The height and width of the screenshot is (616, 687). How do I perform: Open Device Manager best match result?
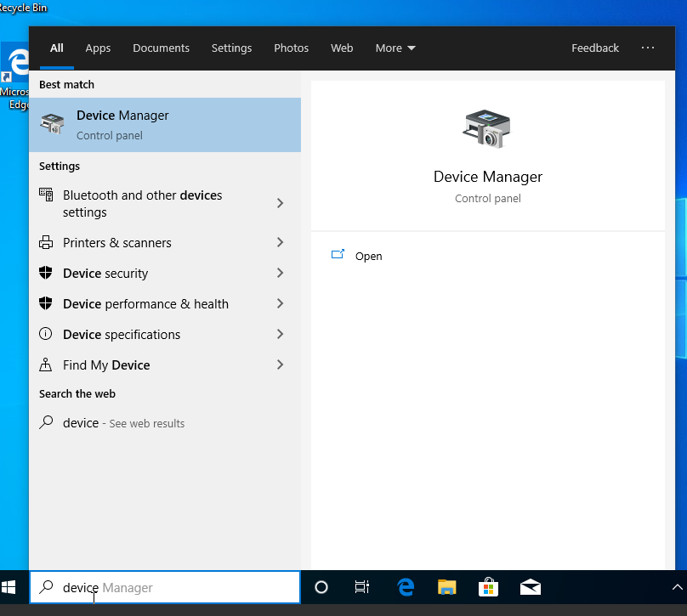pyautogui.click(x=164, y=125)
